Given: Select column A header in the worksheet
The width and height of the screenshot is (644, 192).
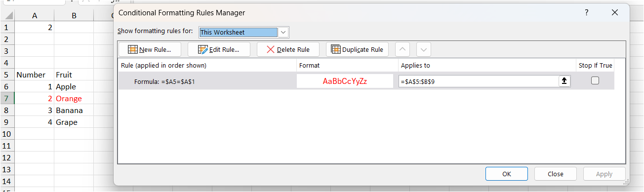Looking at the screenshot, I should click(x=35, y=16).
